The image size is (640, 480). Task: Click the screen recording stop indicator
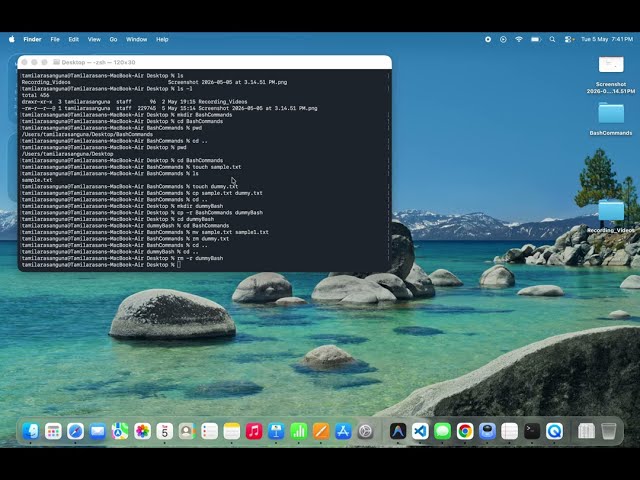pos(488,39)
